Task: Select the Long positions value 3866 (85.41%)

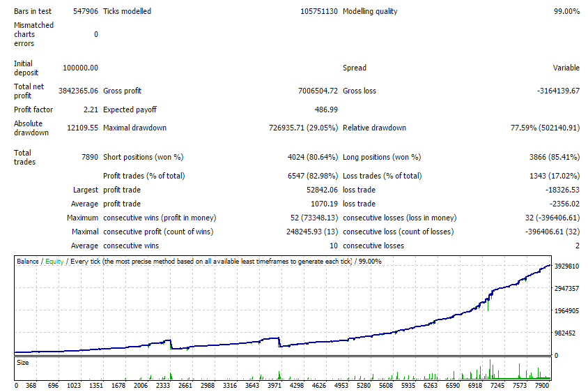Action: click(x=555, y=158)
